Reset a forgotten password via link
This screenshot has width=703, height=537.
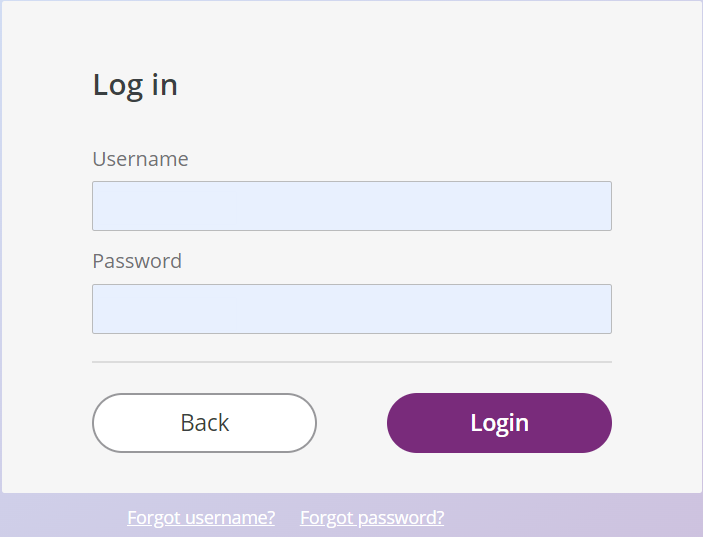pos(372,518)
